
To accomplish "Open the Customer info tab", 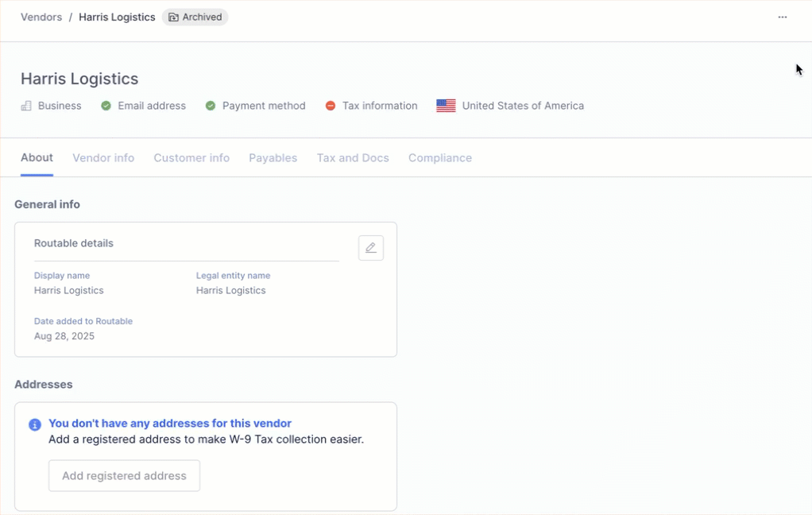I will tap(191, 158).
